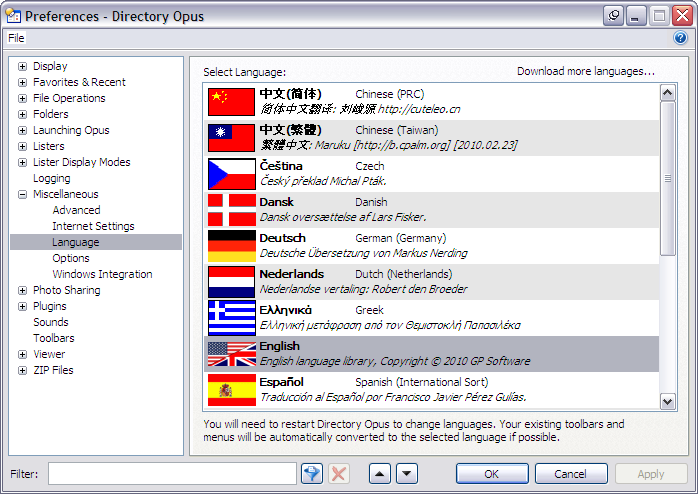Click the language list scrollbar down arrow
This screenshot has height=494, width=698.
667,401
